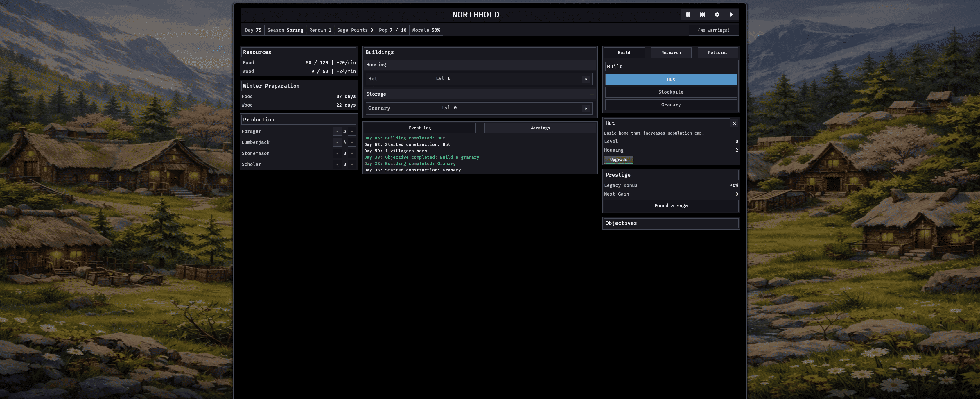Pause the game simulation
The height and width of the screenshot is (399, 980).
tap(688, 15)
